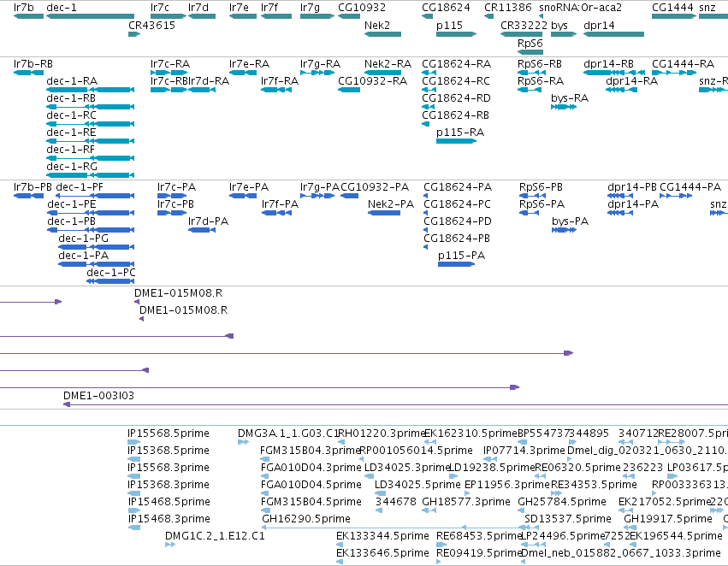Select the Nek2 gene bar

(x=382, y=34)
